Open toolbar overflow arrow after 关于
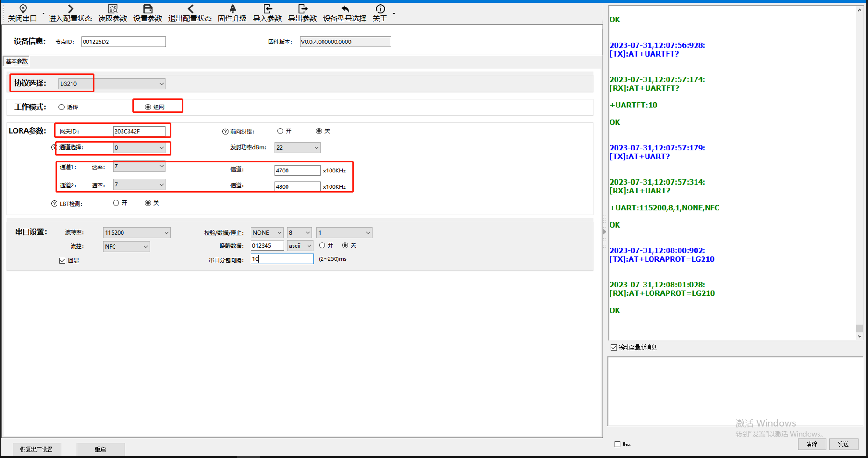 [394, 14]
